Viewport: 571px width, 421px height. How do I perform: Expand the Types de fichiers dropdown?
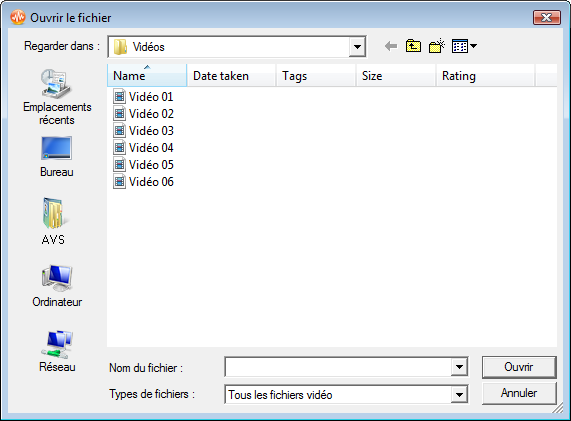coord(459,394)
